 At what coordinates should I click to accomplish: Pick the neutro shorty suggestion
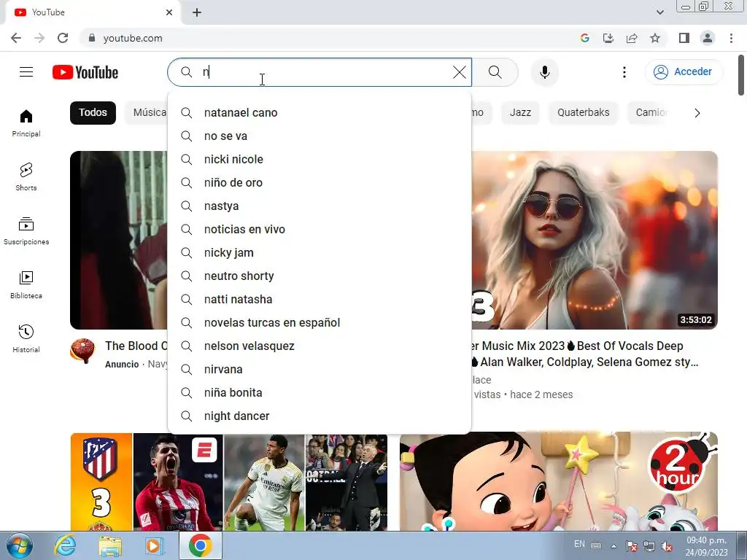(x=320, y=276)
